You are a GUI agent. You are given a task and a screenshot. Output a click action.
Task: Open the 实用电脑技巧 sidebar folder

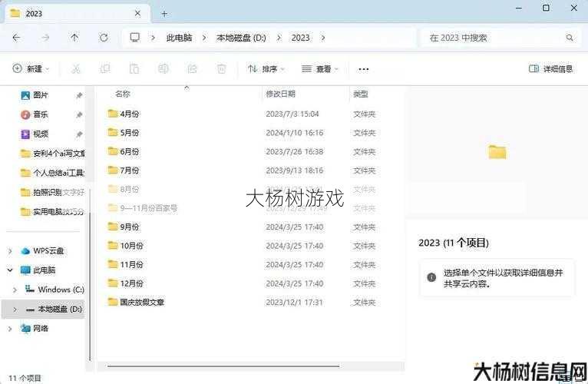click(x=52, y=212)
